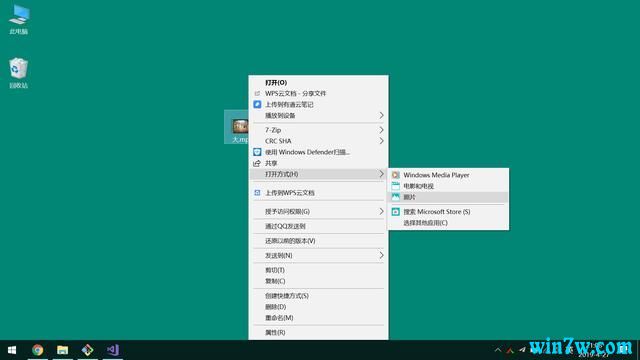Select 剪切(T) to cut the file

pyautogui.click(x=318, y=270)
